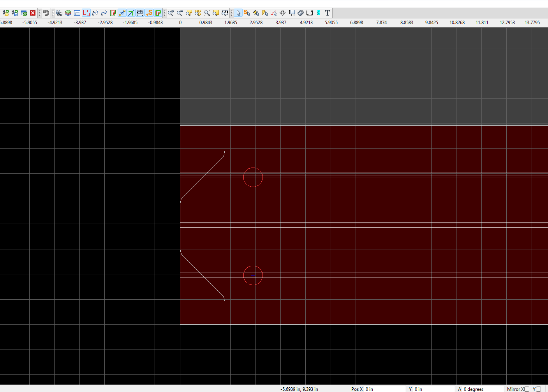The width and height of the screenshot is (548, 392).
Task: Click the red X close icon
Action: [x=33, y=13]
